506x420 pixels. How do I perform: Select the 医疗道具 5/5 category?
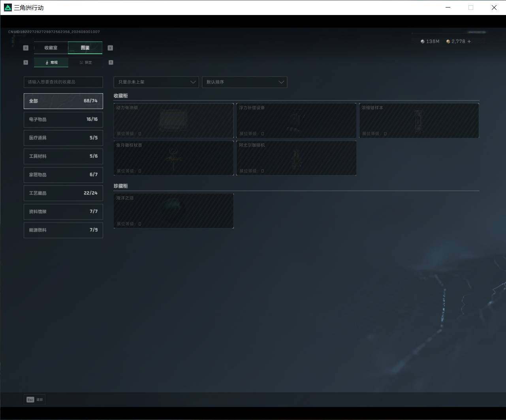coord(63,138)
